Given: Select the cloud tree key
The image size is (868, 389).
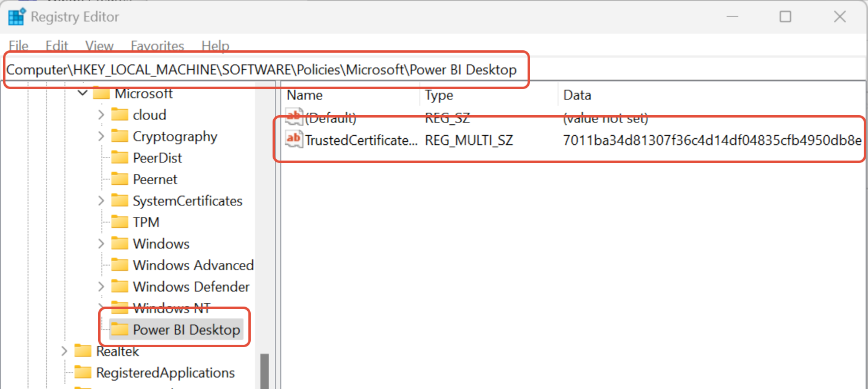Looking at the screenshot, I should tap(150, 115).
